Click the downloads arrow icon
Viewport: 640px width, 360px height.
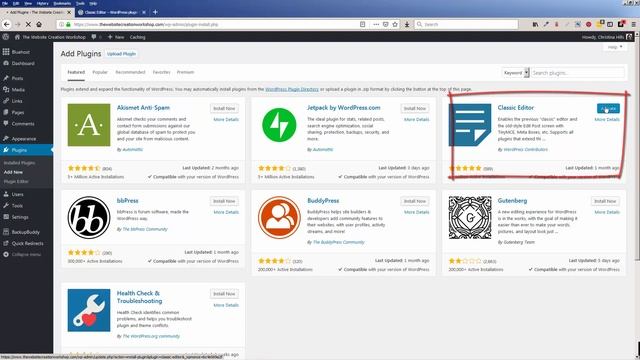pos(407,24)
